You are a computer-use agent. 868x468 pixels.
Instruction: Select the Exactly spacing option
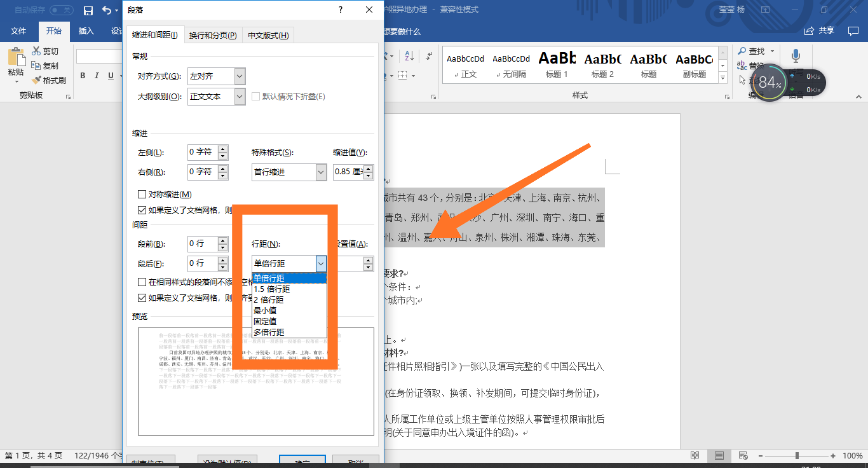[289, 321]
